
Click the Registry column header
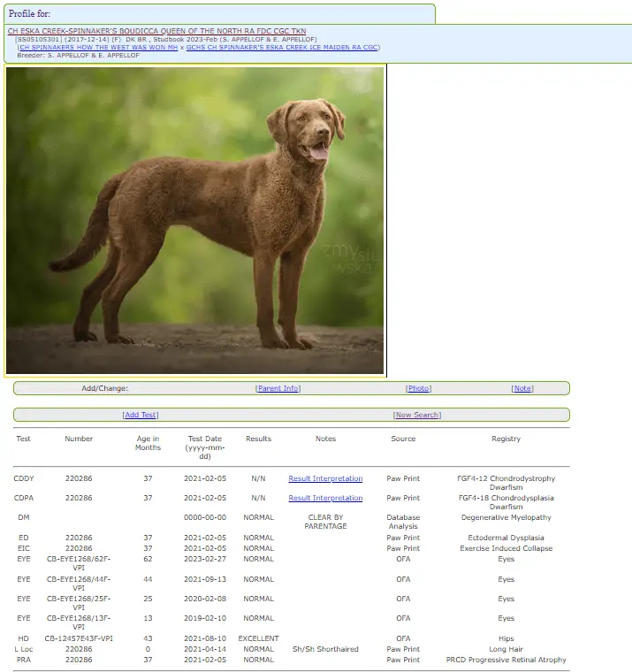[x=506, y=439]
